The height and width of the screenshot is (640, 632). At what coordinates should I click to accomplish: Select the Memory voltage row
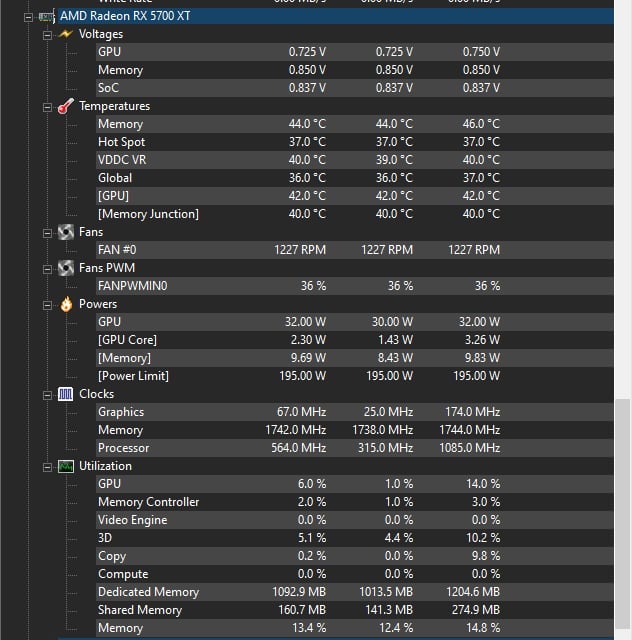point(354,70)
